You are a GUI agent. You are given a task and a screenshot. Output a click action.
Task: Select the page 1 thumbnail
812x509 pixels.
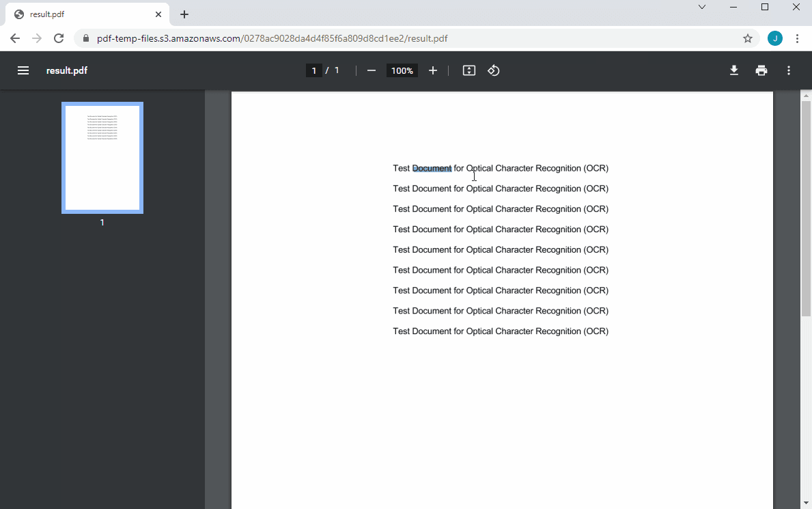coord(102,158)
